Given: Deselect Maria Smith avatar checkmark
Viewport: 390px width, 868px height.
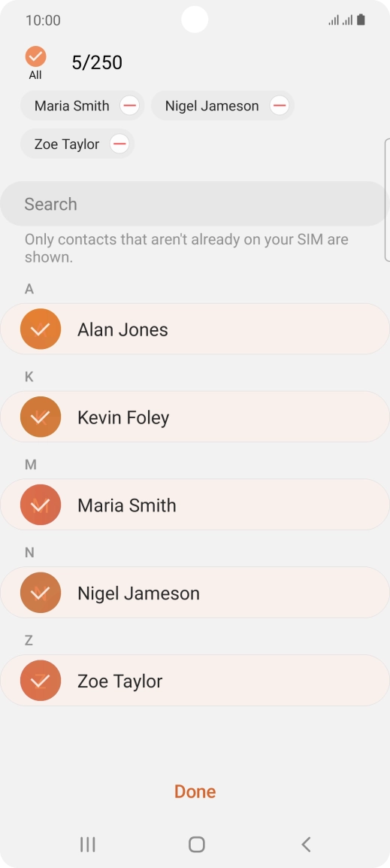Looking at the screenshot, I should pos(41,505).
